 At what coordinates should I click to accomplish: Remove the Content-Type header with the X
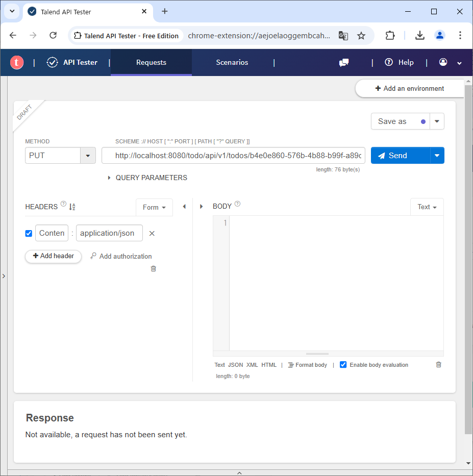click(152, 233)
